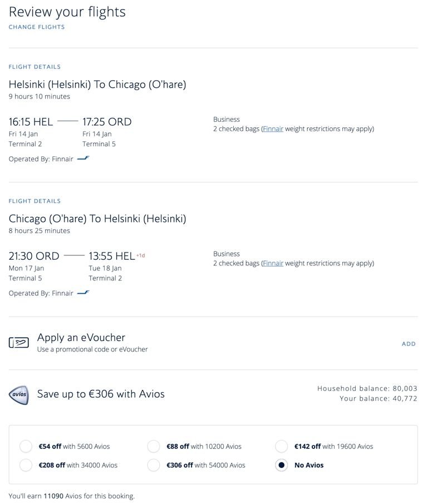The width and height of the screenshot is (437, 504).
Task: Click the Finnair logo on return flight
Action: (x=83, y=293)
